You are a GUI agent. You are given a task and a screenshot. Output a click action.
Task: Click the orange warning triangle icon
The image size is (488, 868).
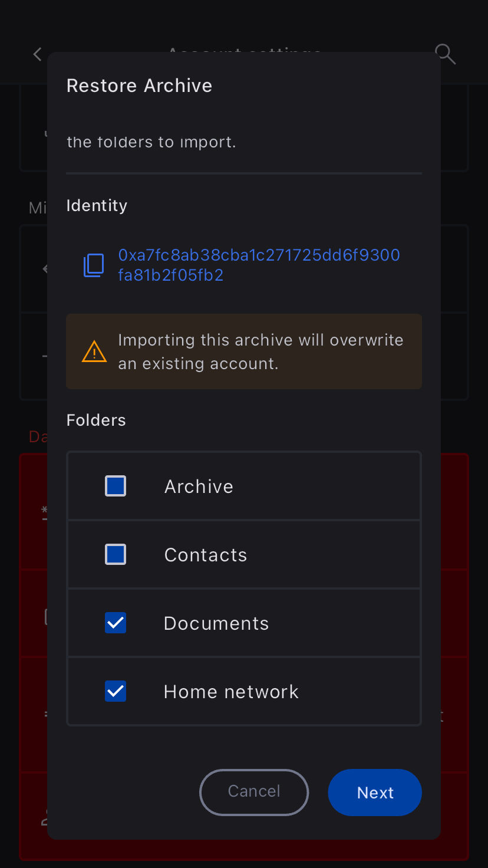point(94,352)
